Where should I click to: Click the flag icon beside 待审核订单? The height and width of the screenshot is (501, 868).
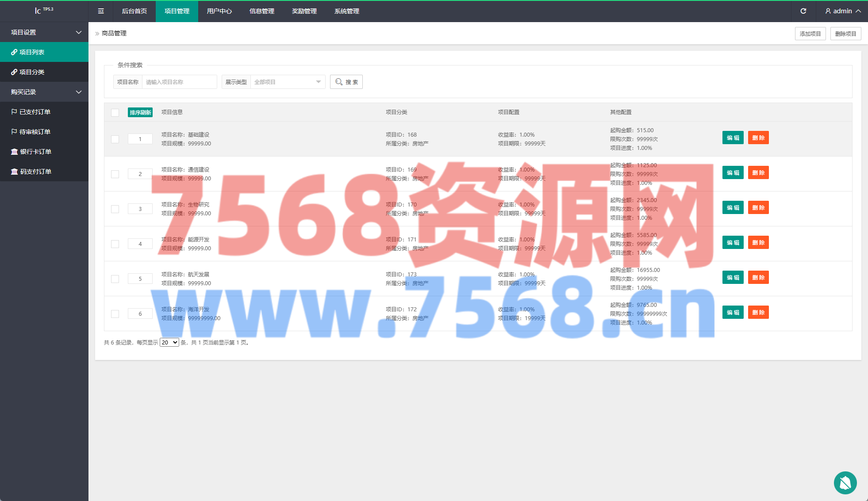point(14,132)
